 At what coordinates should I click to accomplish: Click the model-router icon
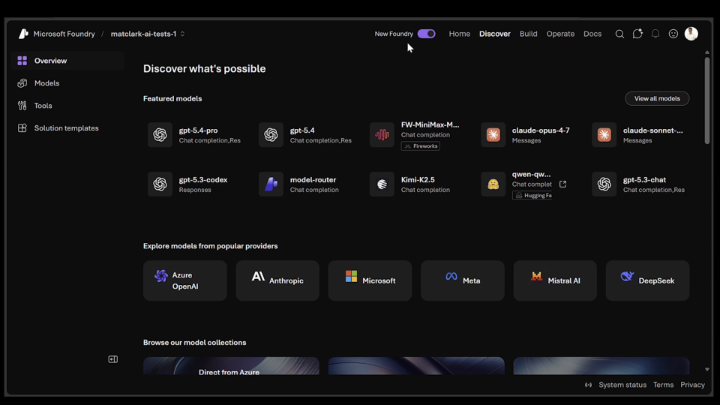271,184
